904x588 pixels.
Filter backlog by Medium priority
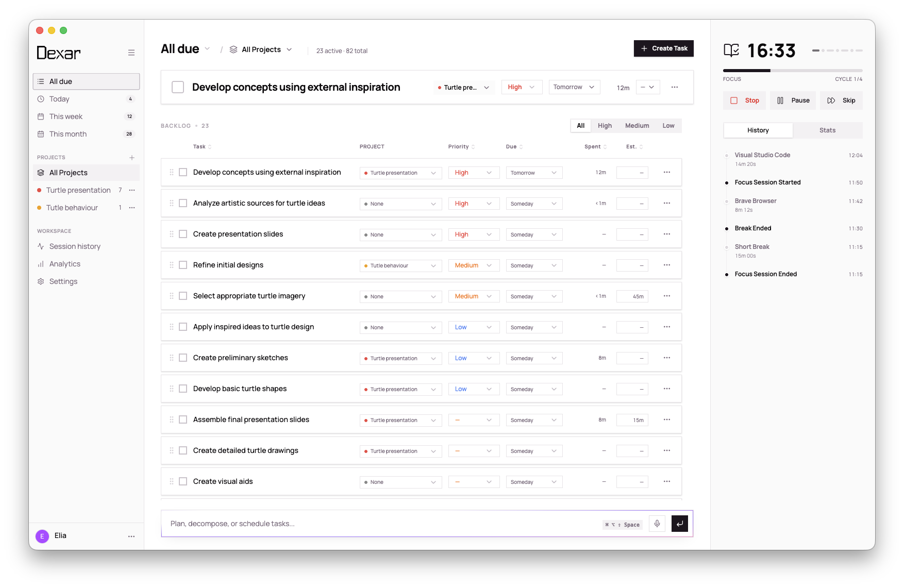pyautogui.click(x=637, y=126)
